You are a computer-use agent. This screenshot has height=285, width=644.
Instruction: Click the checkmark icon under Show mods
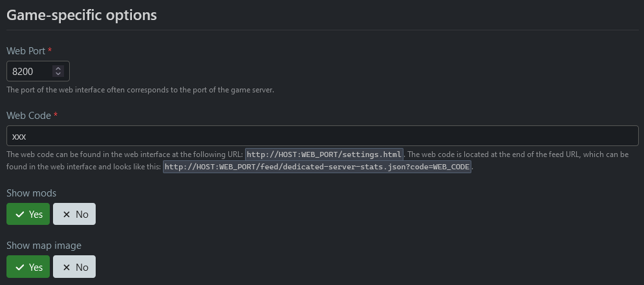click(20, 215)
